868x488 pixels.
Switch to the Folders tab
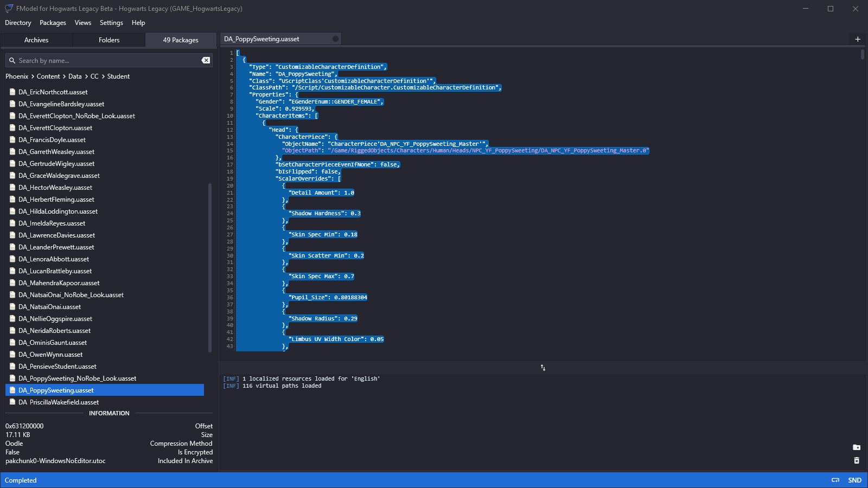coord(109,40)
